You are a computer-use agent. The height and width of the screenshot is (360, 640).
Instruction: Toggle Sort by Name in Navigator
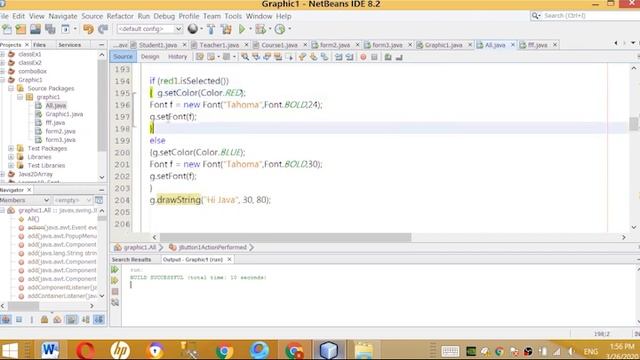click(86, 320)
